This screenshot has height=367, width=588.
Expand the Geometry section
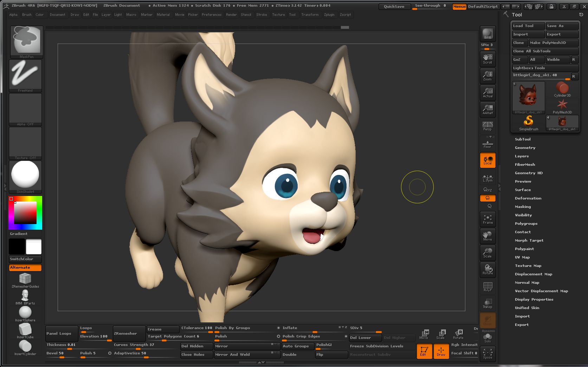[525, 148]
